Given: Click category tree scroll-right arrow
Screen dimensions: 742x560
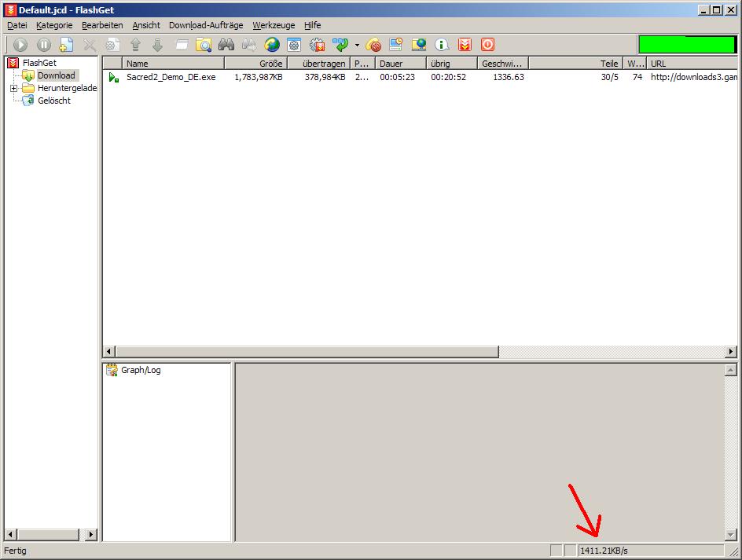Looking at the screenshot, I should (91, 535).
